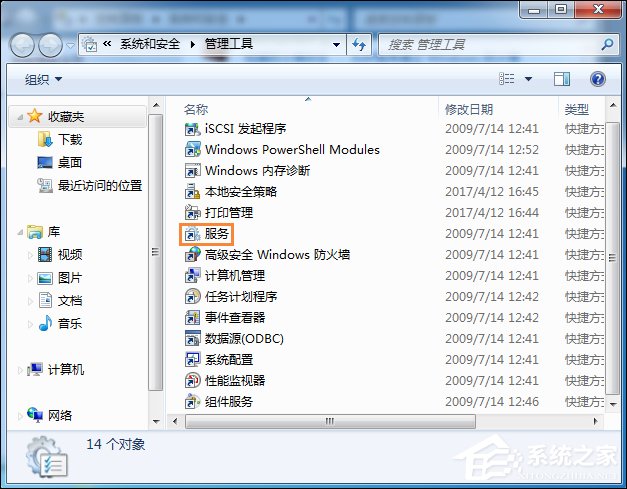This screenshot has width=627, height=489.
Task: Click date 2009/7/14 12:52 cell
Action: point(492,150)
